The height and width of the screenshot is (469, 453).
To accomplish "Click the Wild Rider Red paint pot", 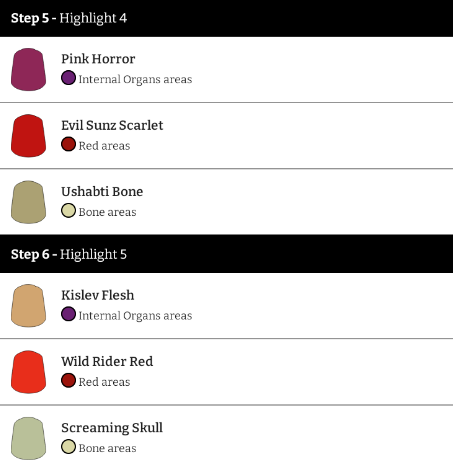I will [x=28, y=372].
